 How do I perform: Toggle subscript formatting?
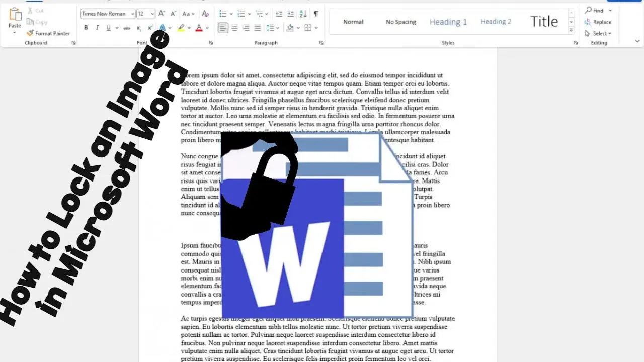(x=139, y=28)
